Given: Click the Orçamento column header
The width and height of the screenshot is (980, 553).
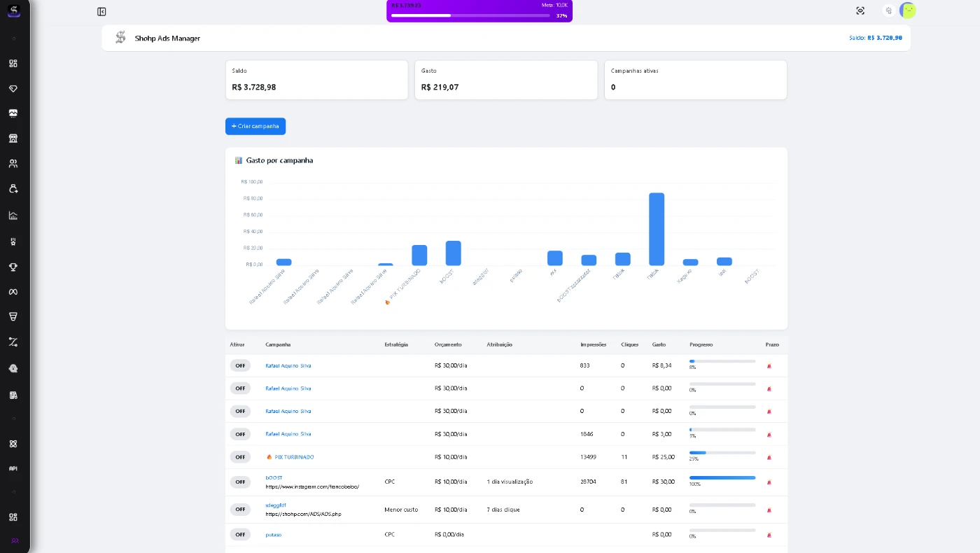Looking at the screenshot, I should coord(448,344).
